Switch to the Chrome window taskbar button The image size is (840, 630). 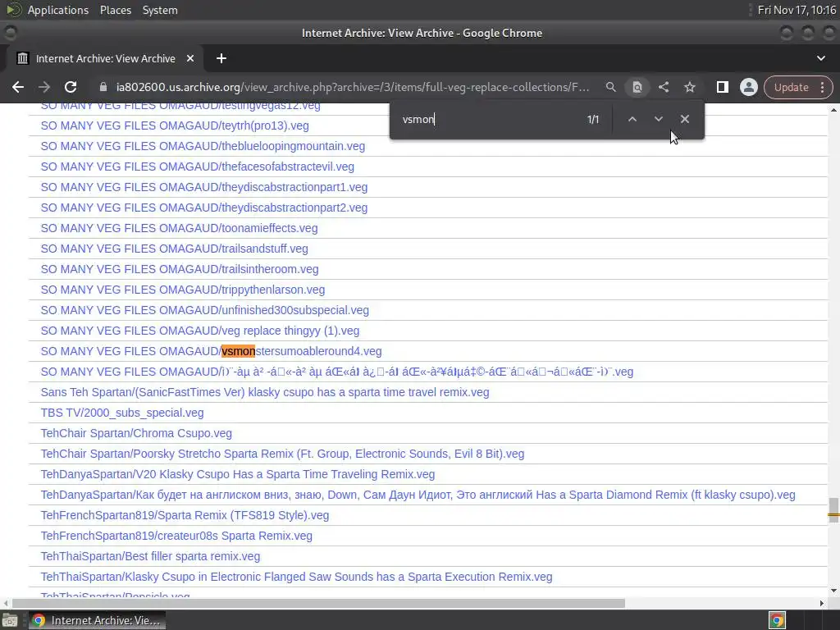coord(97,620)
